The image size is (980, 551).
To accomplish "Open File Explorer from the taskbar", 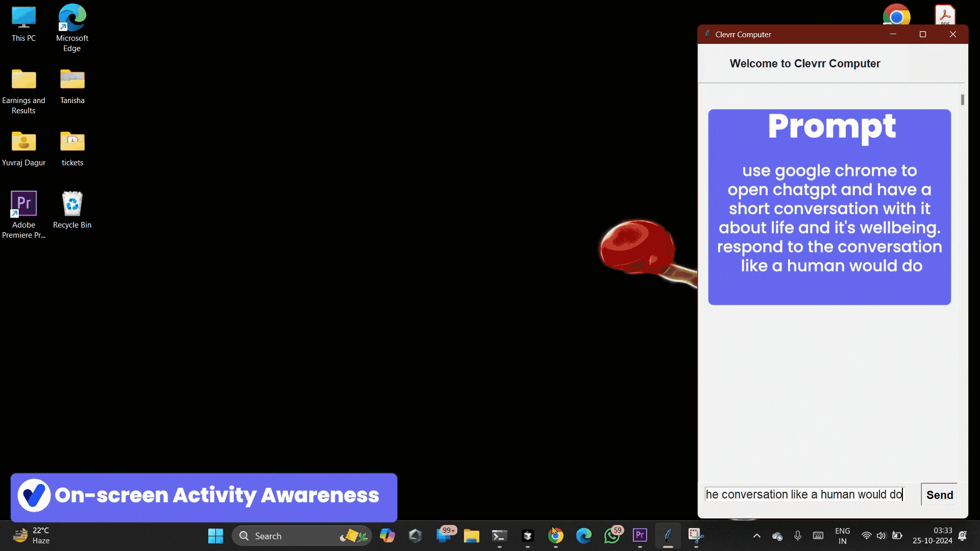I will pos(471,536).
